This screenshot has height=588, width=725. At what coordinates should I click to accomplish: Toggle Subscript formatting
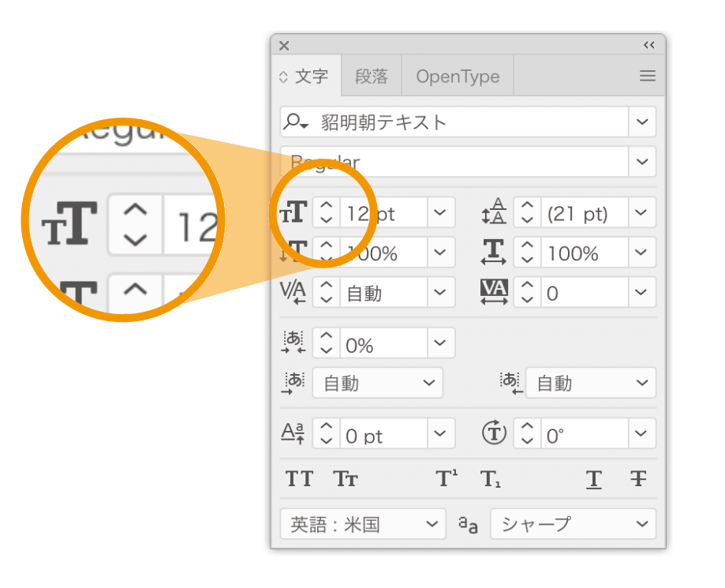click(491, 479)
